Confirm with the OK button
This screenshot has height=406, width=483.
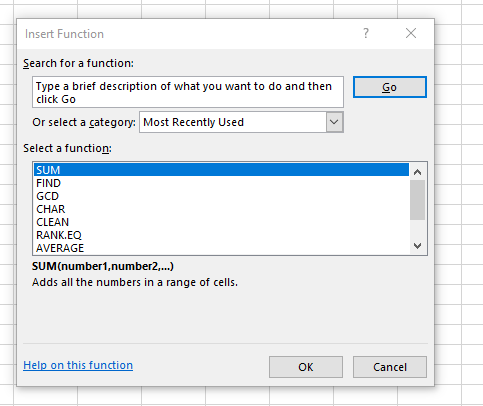click(x=306, y=367)
